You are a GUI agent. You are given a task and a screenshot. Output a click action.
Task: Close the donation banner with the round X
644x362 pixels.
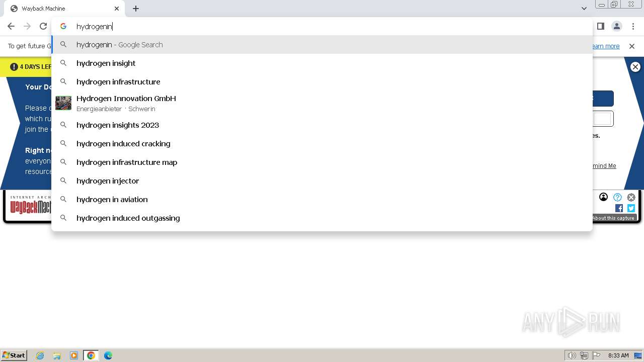pos(635,67)
